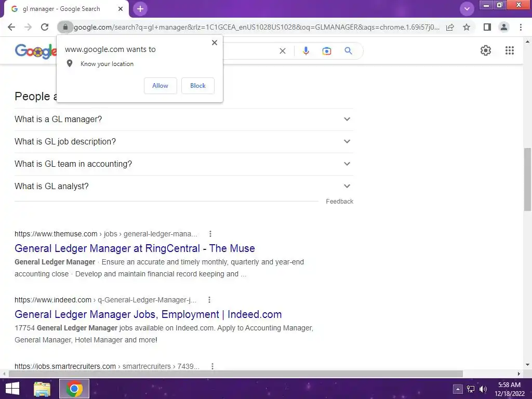Expand "What is GL analyst?" question
Viewport: 532px width, 399px height.
pyautogui.click(x=184, y=187)
